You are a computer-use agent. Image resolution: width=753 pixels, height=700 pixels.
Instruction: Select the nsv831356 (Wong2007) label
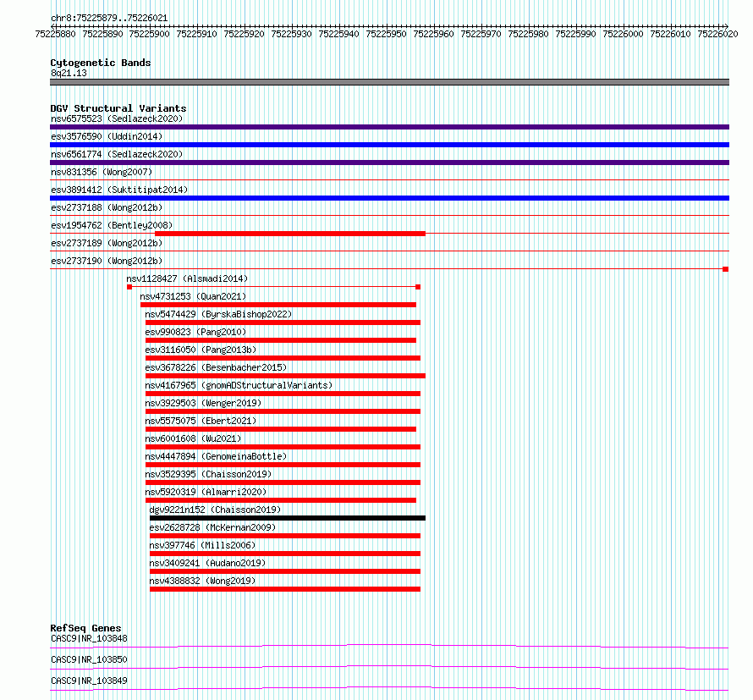point(102,172)
